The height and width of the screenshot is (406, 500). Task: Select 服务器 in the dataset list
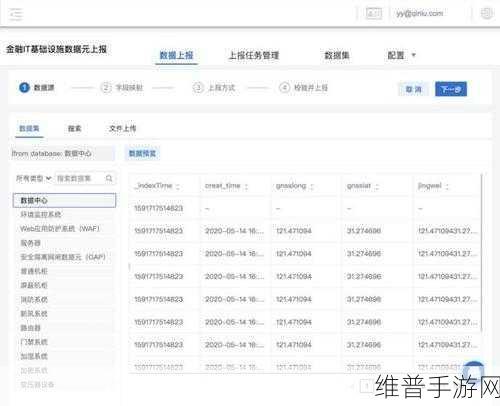[31, 243]
